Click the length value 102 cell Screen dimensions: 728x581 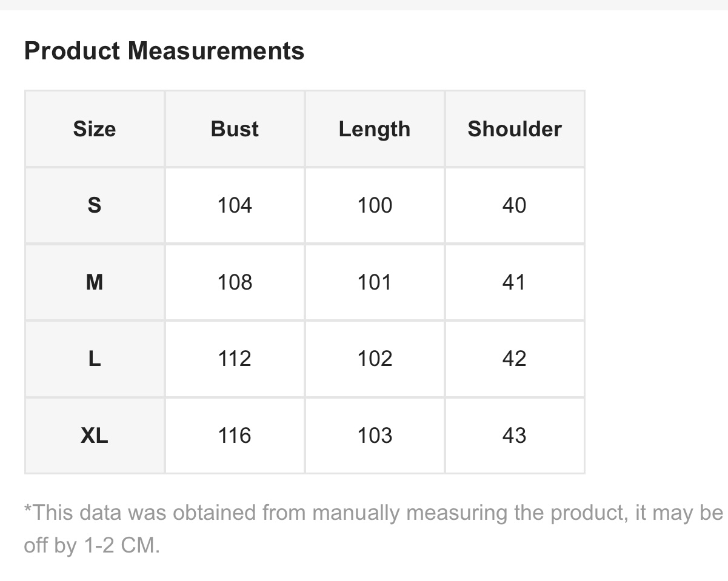click(375, 359)
